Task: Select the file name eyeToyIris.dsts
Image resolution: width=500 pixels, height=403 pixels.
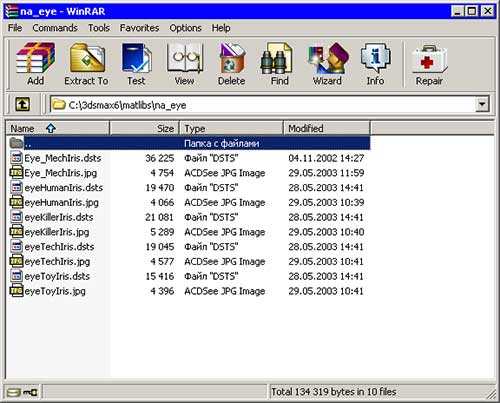Action: click(57, 276)
